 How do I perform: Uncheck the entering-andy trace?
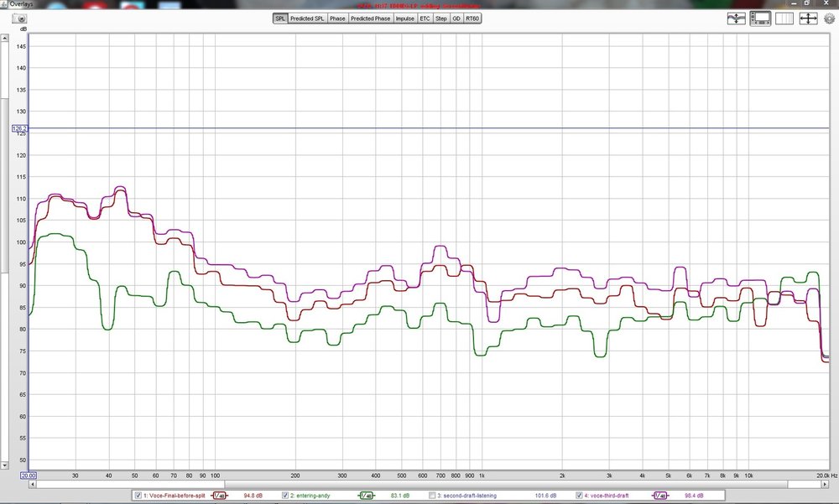(x=285, y=496)
